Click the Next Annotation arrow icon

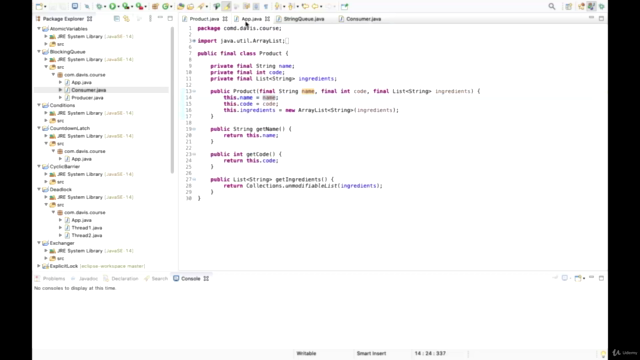coord(278,7)
